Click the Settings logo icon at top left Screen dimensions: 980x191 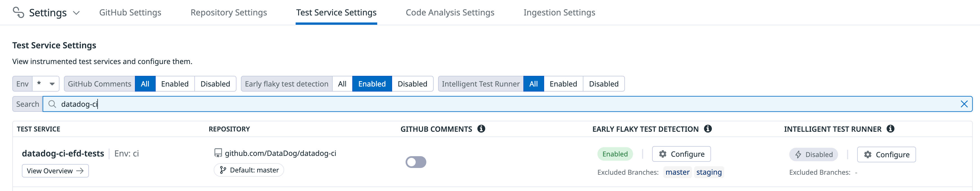coord(18,13)
